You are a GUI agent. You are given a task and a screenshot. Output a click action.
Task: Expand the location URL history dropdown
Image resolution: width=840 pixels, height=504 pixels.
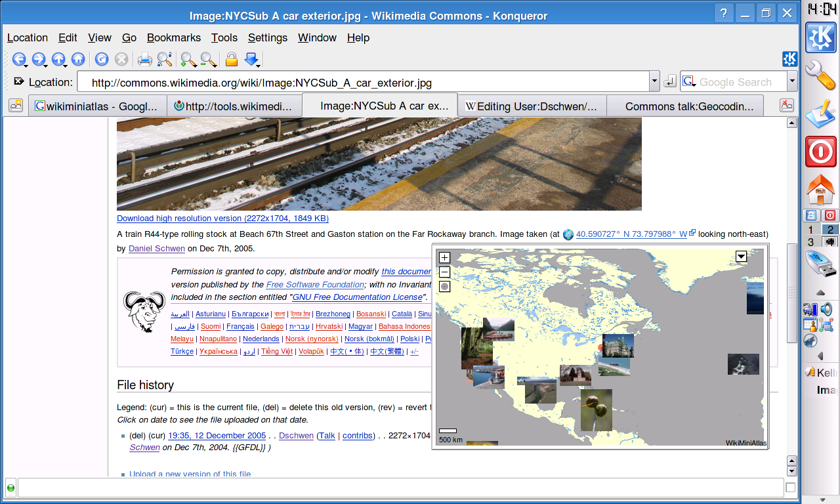click(x=654, y=82)
